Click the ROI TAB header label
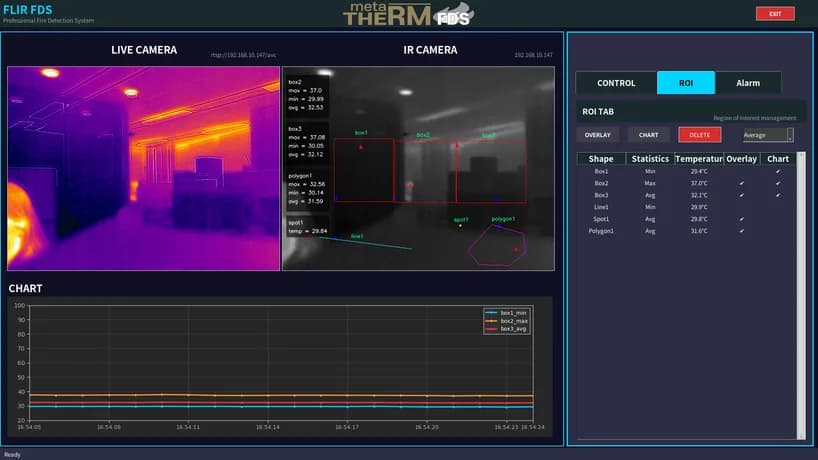Viewport: 818px width, 460px height. click(x=598, y=112)
